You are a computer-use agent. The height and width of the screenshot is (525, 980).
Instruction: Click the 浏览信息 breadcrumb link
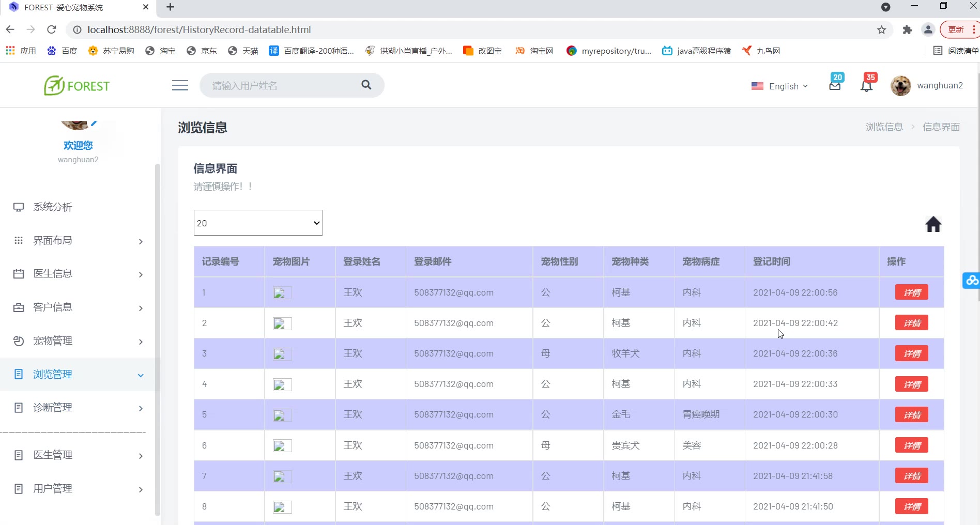click(884, 127)
